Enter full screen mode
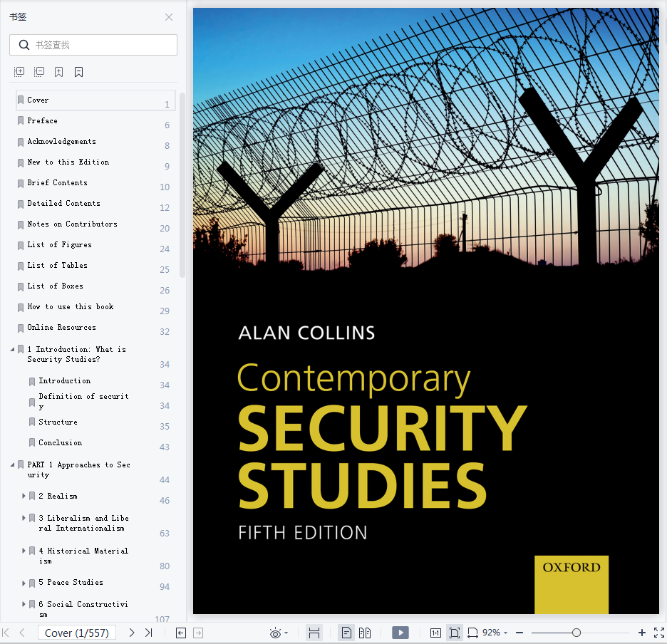The image size is (667, 644). (x=659, y=633)
